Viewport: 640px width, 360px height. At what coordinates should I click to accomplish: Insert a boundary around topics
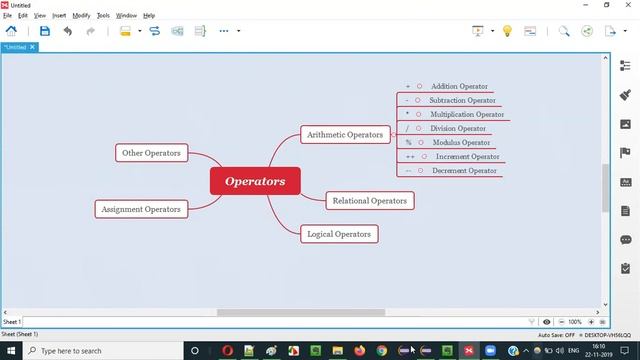pos(177,31)
